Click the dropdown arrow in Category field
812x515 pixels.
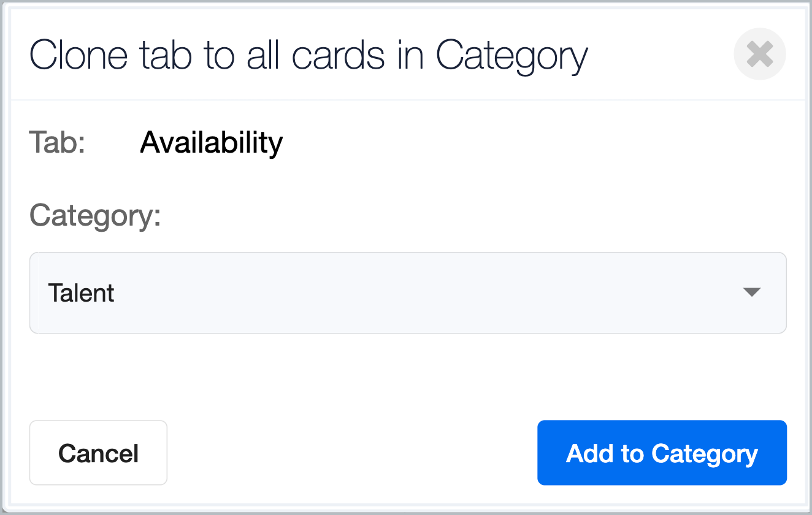[x=752, y=292]
